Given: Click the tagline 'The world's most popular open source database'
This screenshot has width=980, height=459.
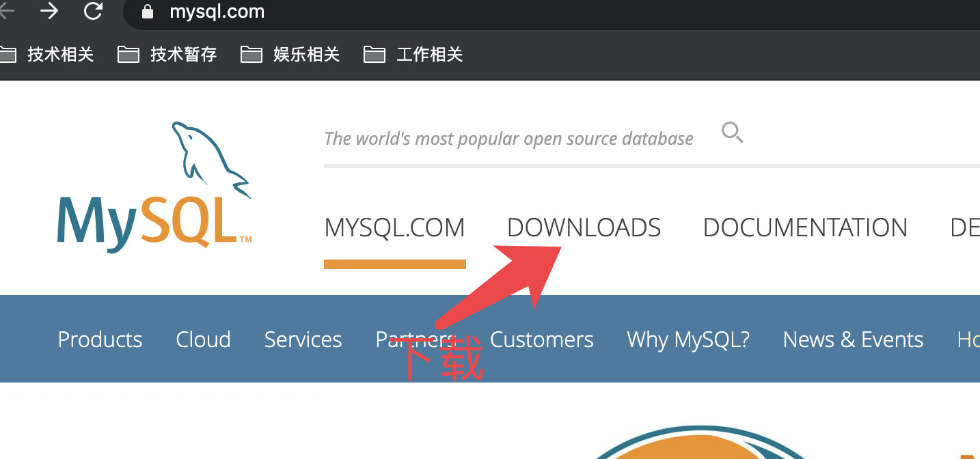Looking at the screenshot, I should pos(508,139).
